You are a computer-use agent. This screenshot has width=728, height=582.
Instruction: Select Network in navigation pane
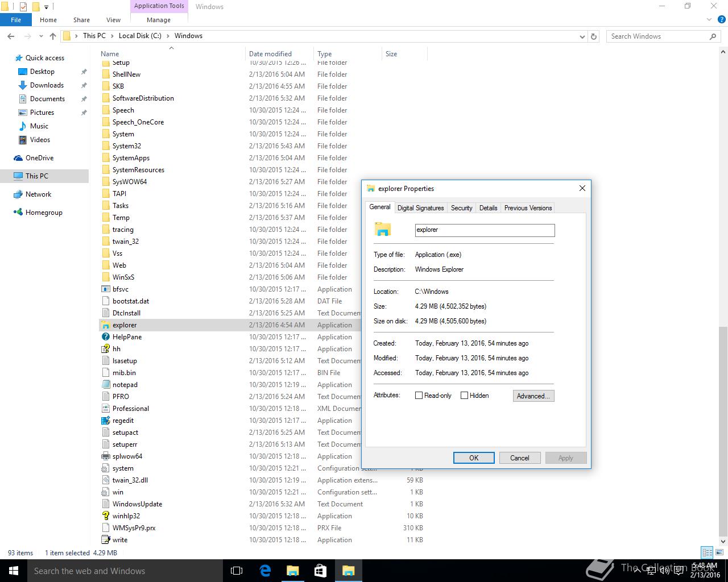point(38,194)
